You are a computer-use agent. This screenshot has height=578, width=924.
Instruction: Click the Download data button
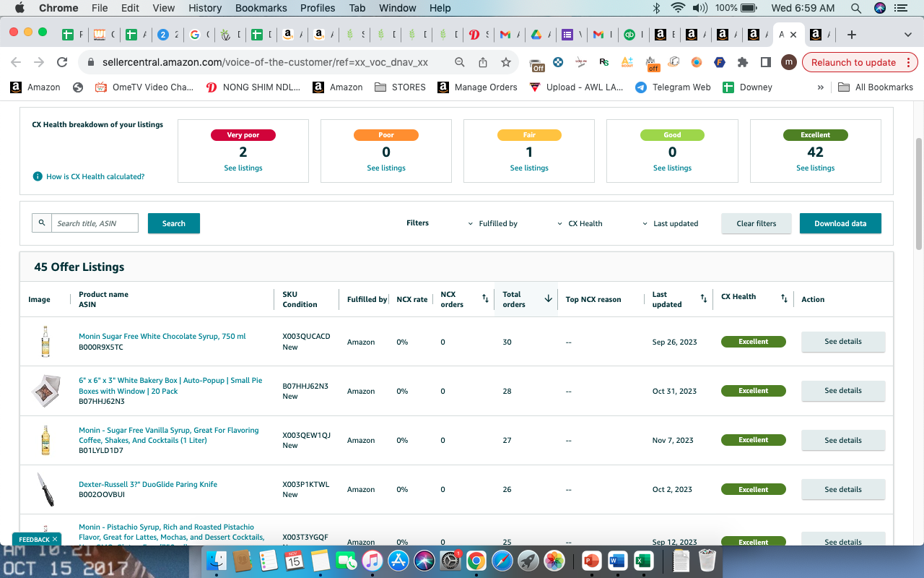point(840,223)
